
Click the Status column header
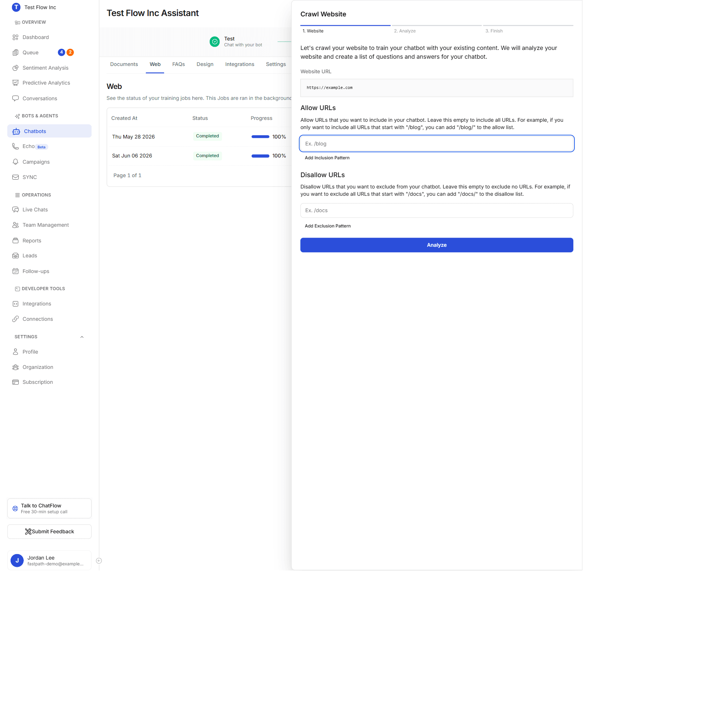(x=200, y=118)
